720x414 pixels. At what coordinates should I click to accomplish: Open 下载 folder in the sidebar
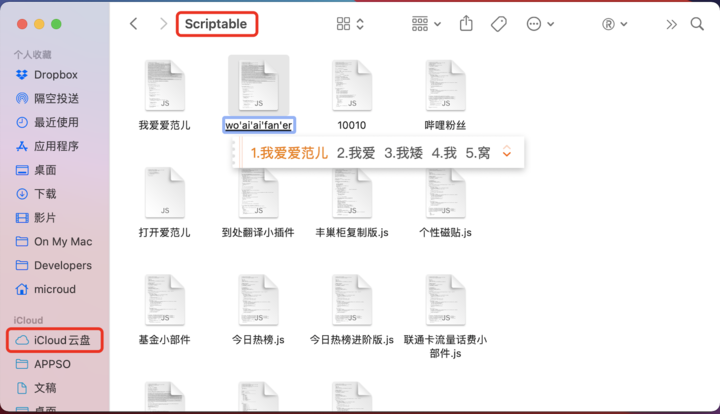pyautogui.click(x=36, y=194)
